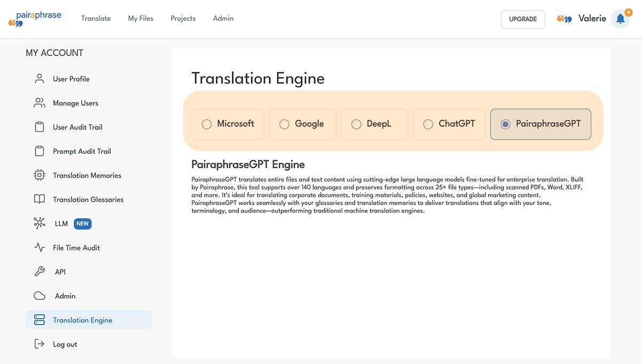Open Translation Glossaries in the sidebar
Image resolution: width=642 pixels, height=364 pixels.
pyautogui.click(x=88, y=199)
